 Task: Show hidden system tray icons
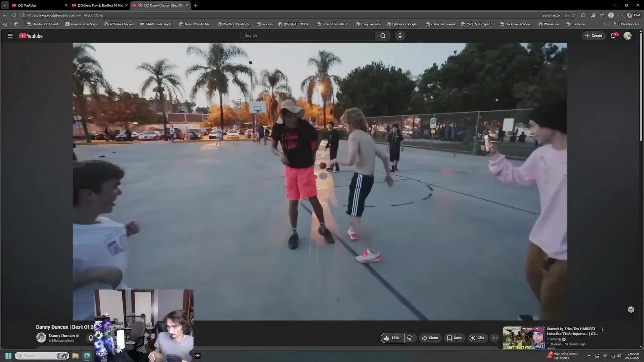pos(589,356)
